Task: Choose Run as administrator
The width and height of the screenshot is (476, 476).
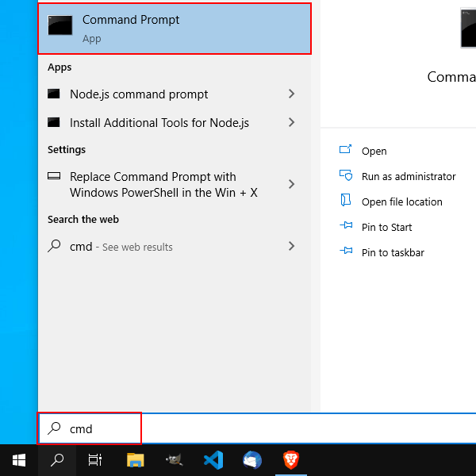Action: pyautogui.click(x=409, y=176)
